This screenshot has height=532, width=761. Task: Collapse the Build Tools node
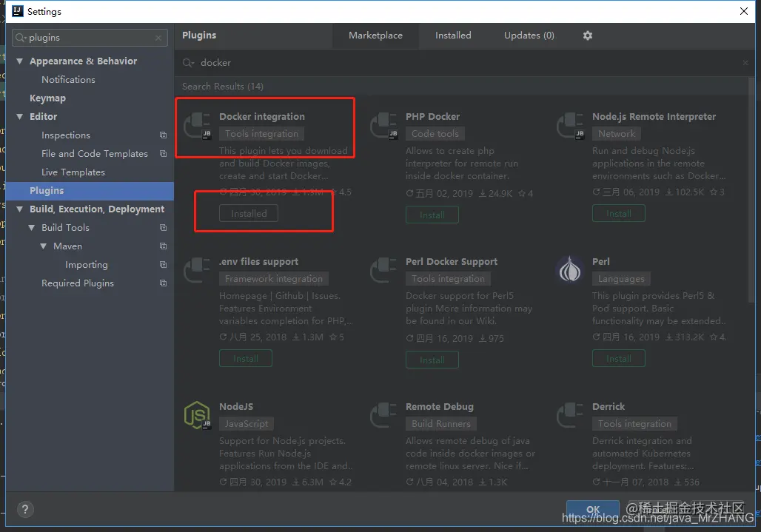[32, 228]
